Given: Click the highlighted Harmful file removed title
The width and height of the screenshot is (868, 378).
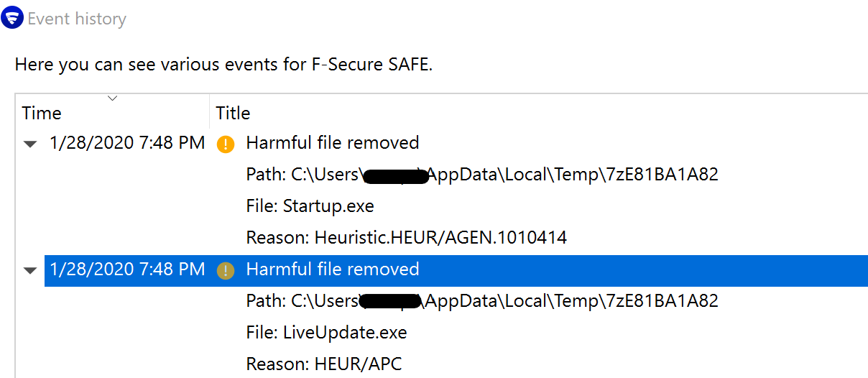Looking at the screenshot, I should pos(332,269).
